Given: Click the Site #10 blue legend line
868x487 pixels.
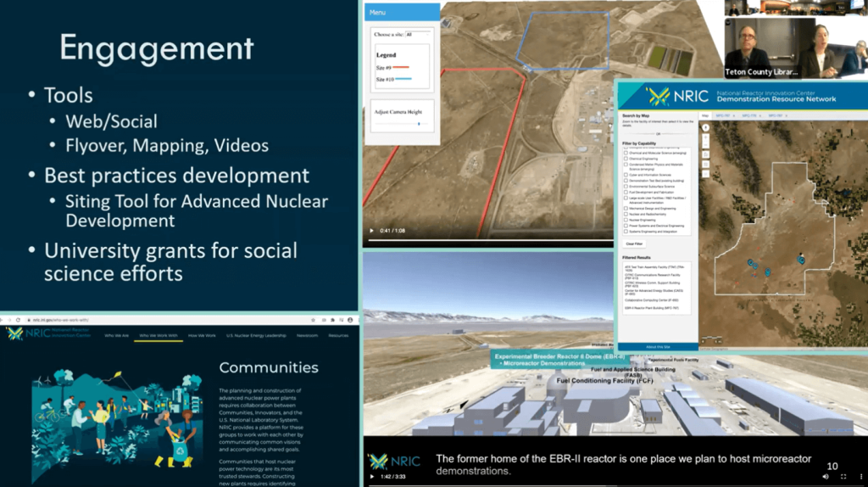Looking at the screenshot, I should [403, 79].
